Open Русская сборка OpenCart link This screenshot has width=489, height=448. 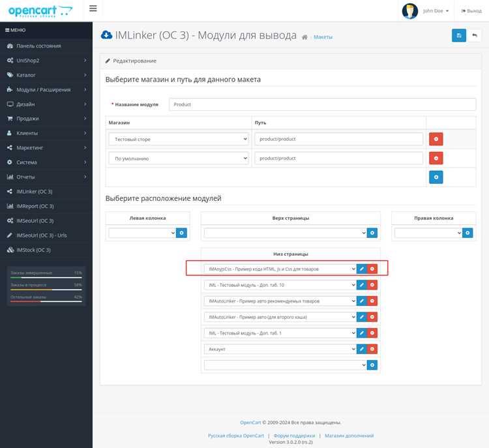click(x=236, y=436)
